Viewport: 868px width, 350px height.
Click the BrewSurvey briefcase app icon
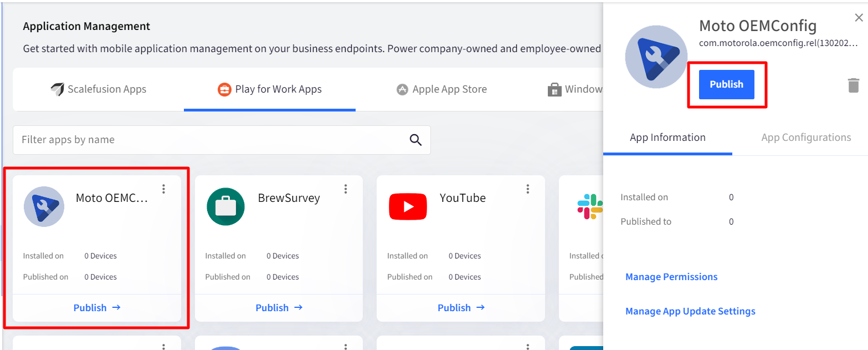[x=225, y=206]
